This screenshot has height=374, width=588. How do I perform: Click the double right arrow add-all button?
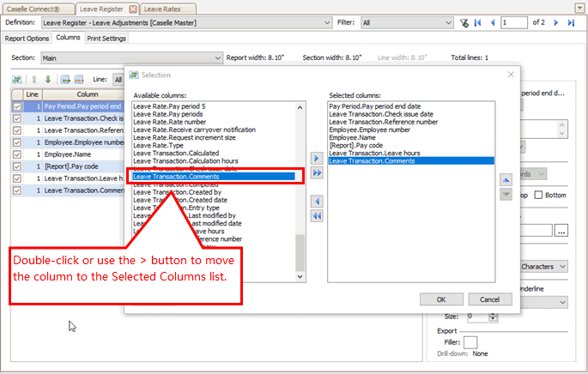pyautogui.click(x=317, y=172)
